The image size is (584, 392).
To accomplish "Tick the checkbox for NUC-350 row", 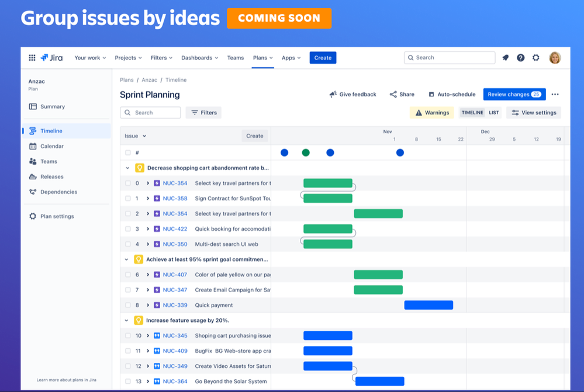I will [x=128, y=244].
